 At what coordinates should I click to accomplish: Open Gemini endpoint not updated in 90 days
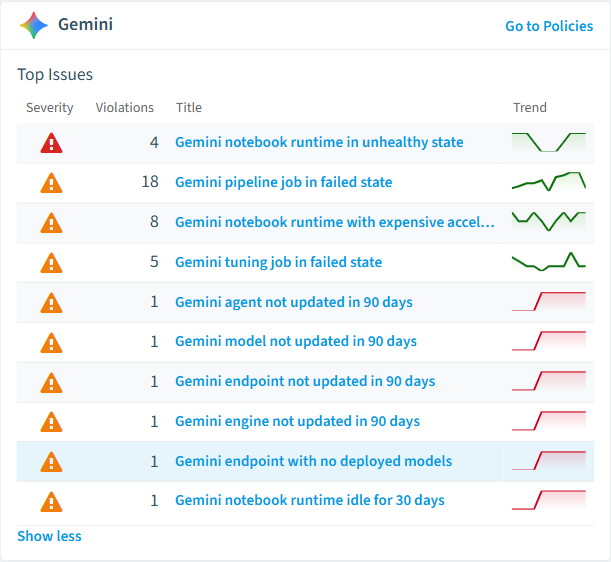305,381
